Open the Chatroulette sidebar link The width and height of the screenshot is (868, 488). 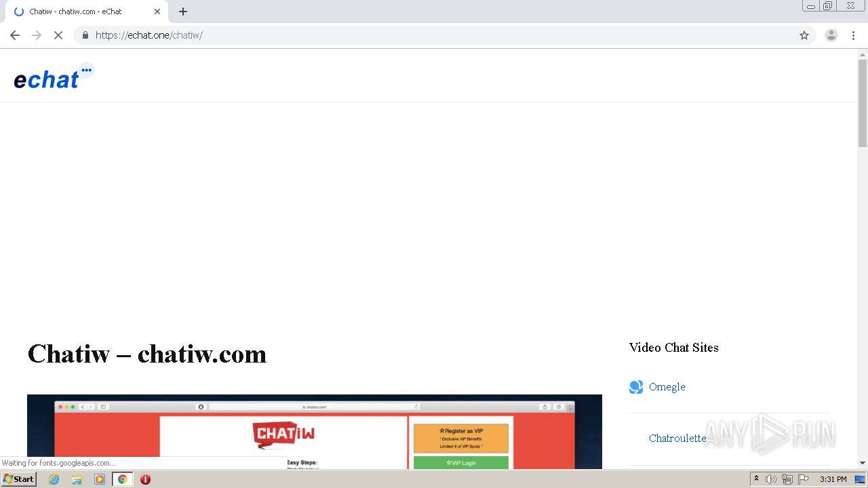point(677,439)
